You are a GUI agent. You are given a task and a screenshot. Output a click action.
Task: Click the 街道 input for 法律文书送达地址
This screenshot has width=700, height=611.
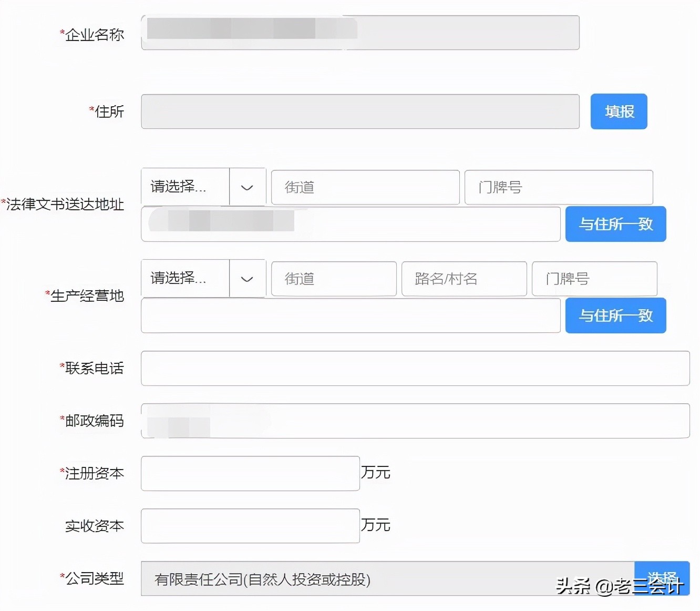365,187
